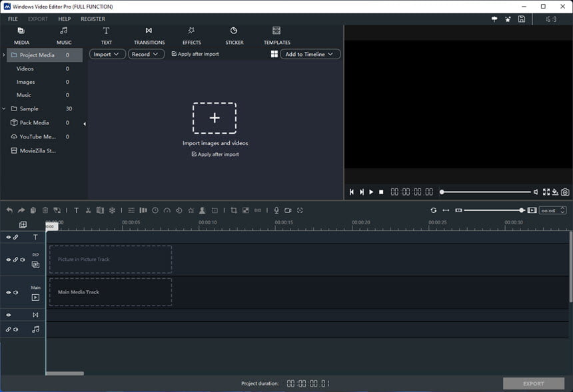
Task: Click the circular rotate icon in the toolbar
Action: coord(179,210)
